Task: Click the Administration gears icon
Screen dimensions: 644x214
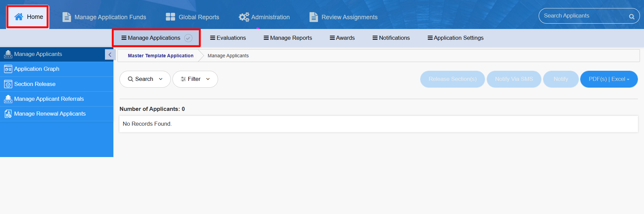Action: tap(244, 17)
